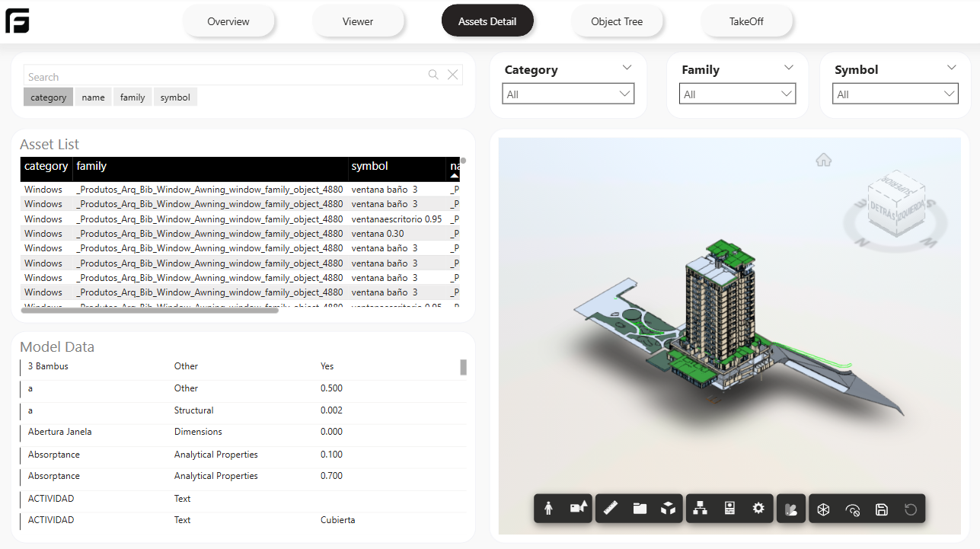This screenshot has width=980, height=549.
Task: Open the Symbol dropdown showing All
Action: click(x=894, y=94)
